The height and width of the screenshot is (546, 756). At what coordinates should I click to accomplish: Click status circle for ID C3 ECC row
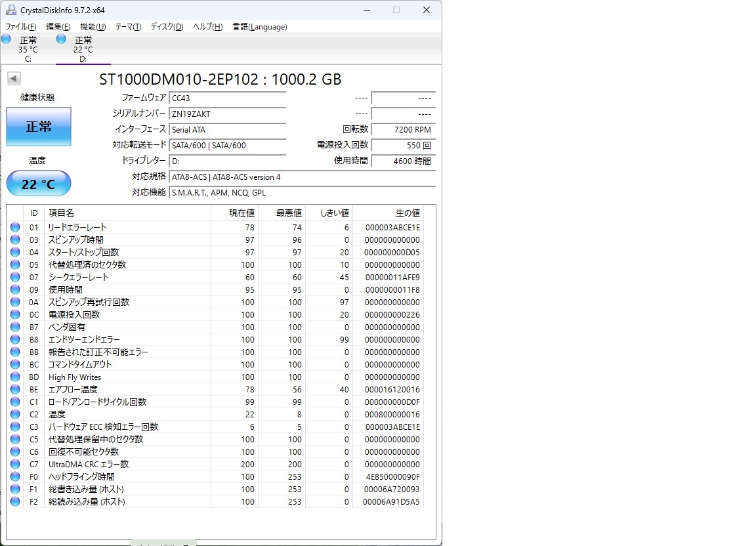[16, 427]
